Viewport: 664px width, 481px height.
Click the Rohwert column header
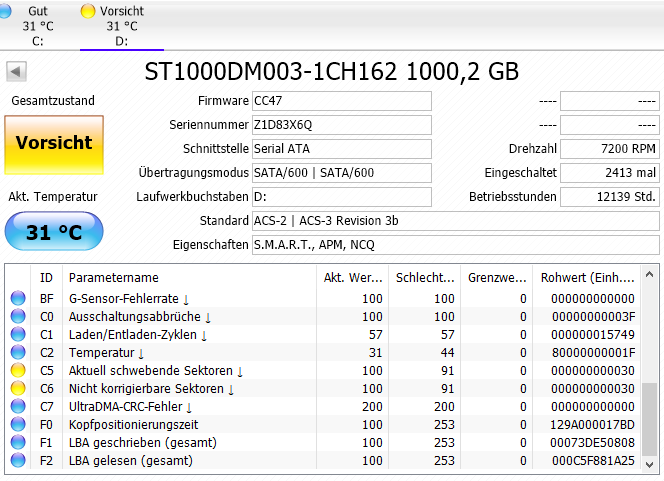point(587,278)
